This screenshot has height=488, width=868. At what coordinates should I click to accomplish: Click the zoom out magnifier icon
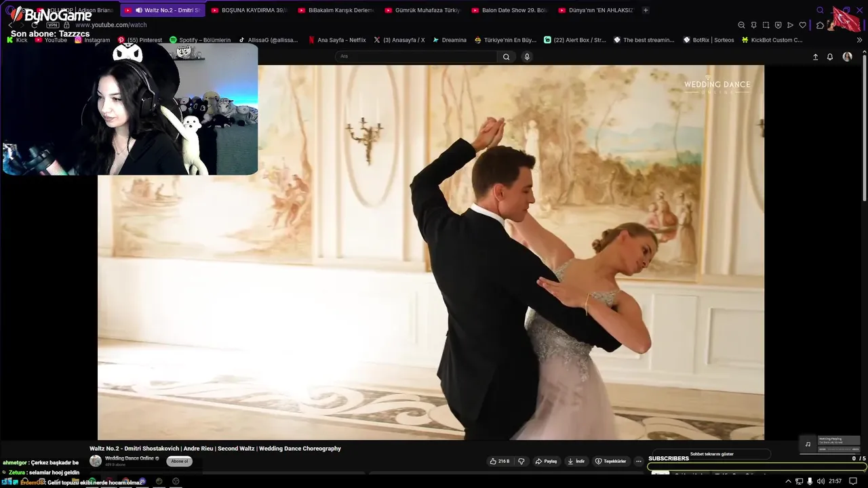click(741, 25)
